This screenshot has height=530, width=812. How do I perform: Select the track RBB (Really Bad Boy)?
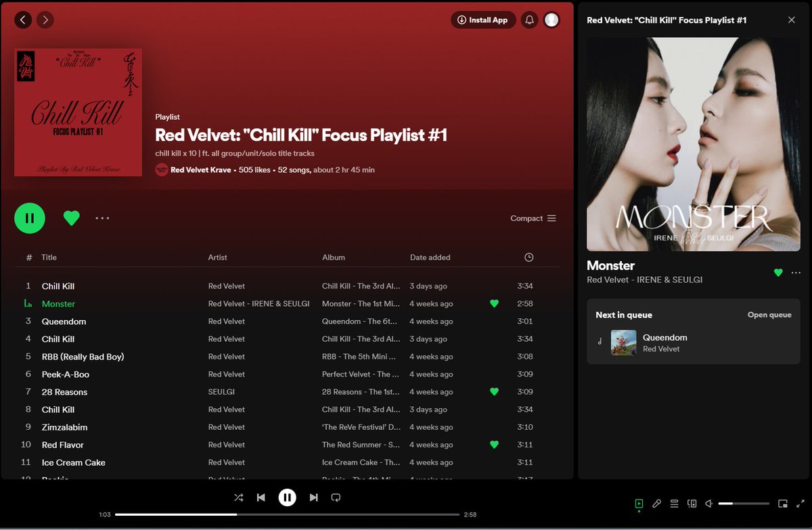[x=287, y=357]
